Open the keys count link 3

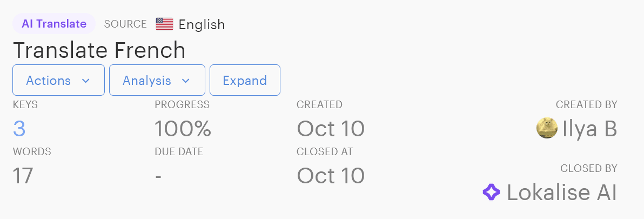pos(19,129)
